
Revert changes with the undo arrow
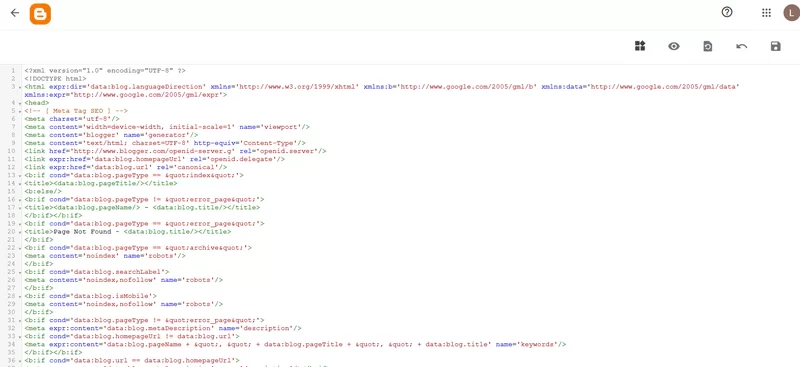[742, 46]
